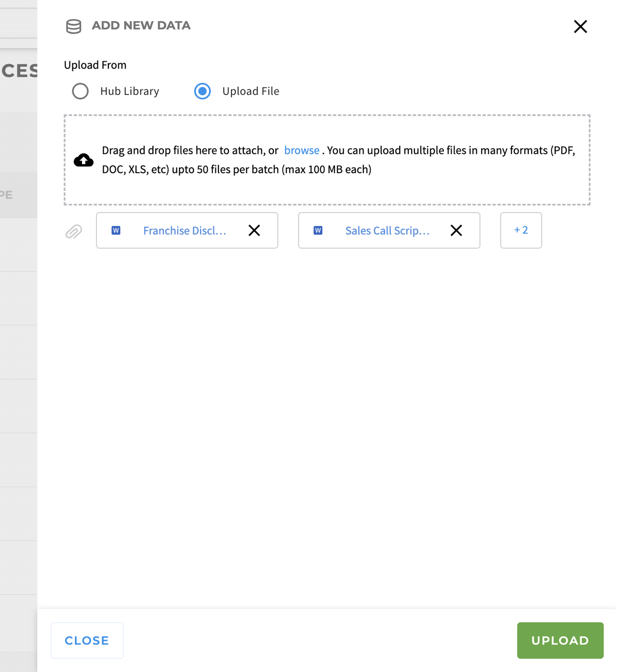Dismiss the Add New Data dialog via the X
The width and height of the screenshot is (617, 672).
pyautogui.click(x=580, y=27)
